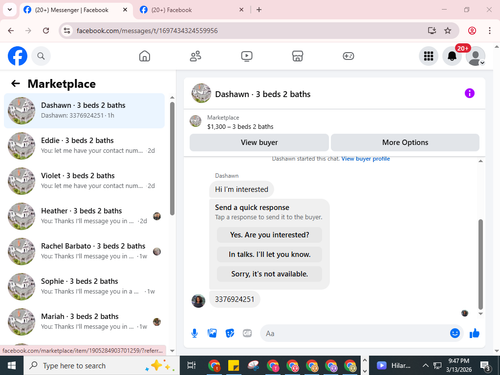Image resolution: width=500 pixels, height=375 pixels.
Task: Send a thumbs-up like
Action: click(474, 333)
